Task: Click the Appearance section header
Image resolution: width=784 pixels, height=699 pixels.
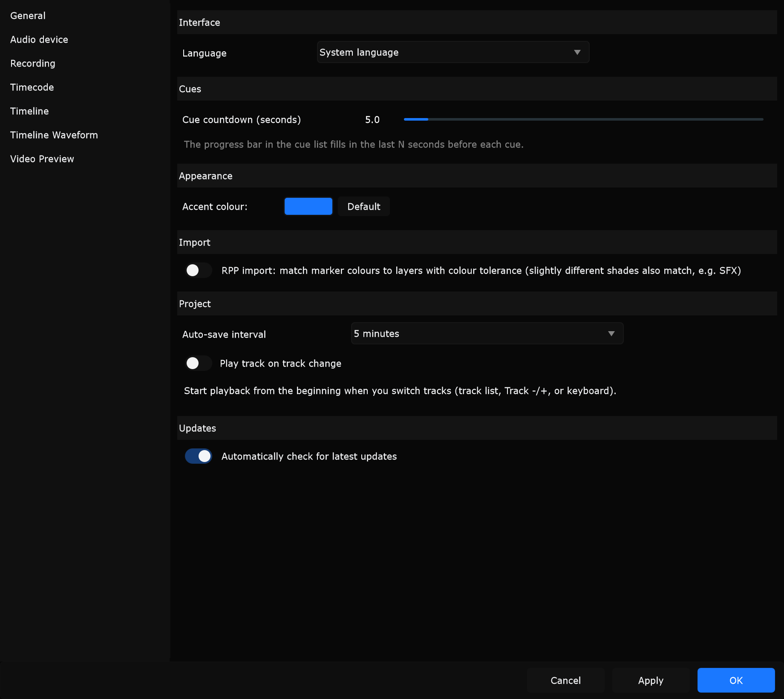Action: click(x=477, y=176)
